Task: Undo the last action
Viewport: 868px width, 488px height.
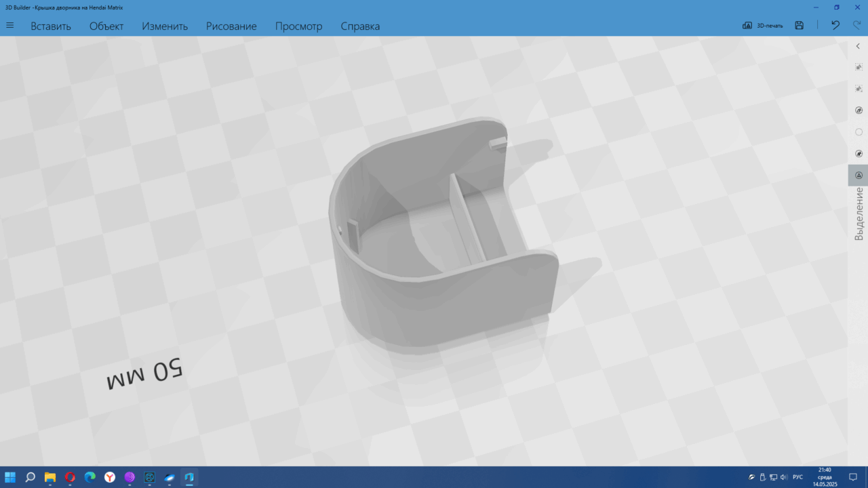Action: coord(835,26)
